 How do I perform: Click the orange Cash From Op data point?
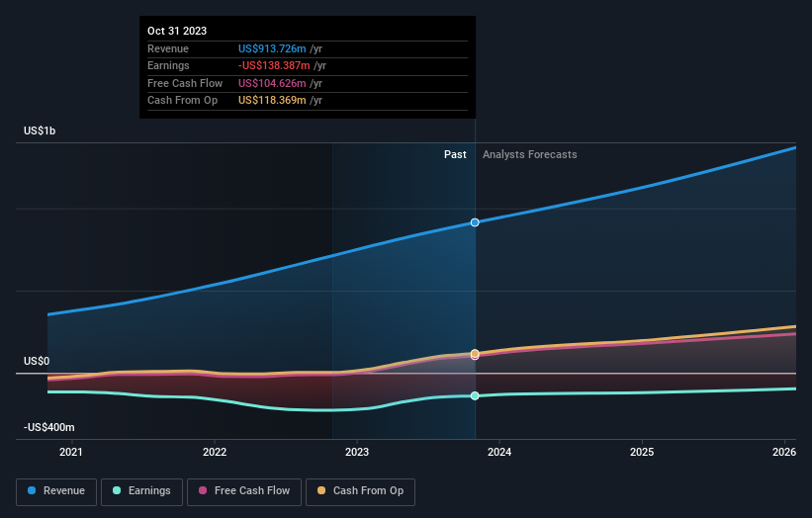(x=475, y=354)
